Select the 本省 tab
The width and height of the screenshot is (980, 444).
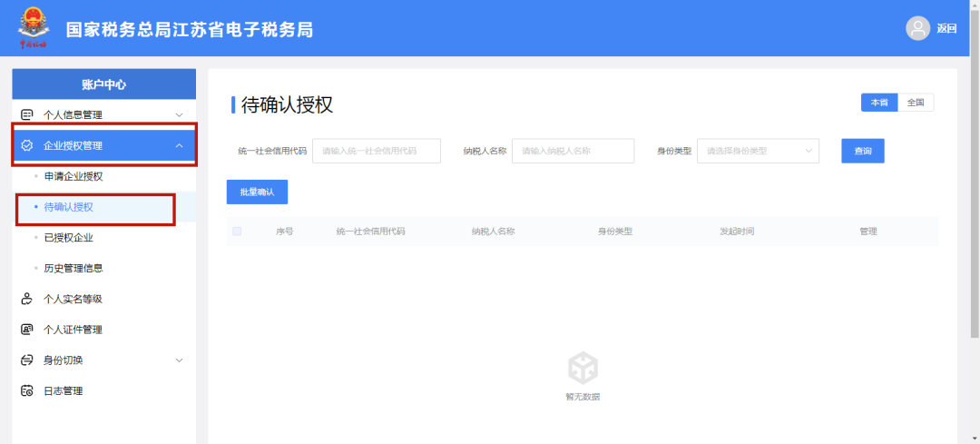[879, 103]
